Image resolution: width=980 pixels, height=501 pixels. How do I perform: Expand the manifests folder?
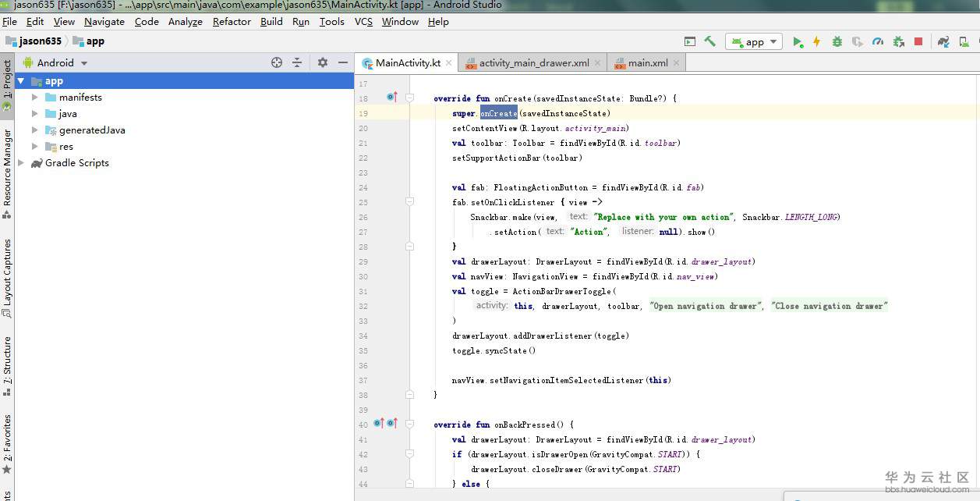click(x=34, y=98)
